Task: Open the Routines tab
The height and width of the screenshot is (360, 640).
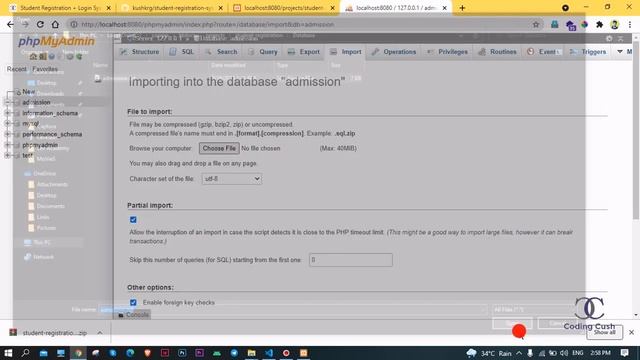Action: coord(498,52)
